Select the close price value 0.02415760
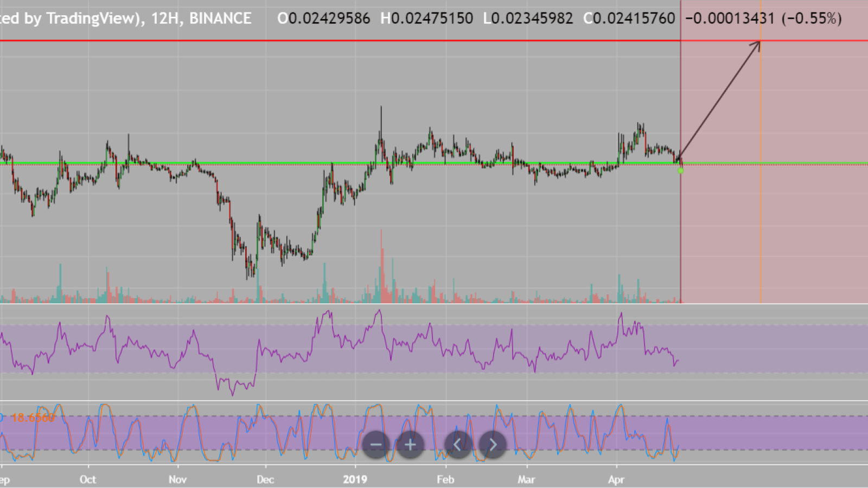The image size is (868, 488). click(635, 19)
